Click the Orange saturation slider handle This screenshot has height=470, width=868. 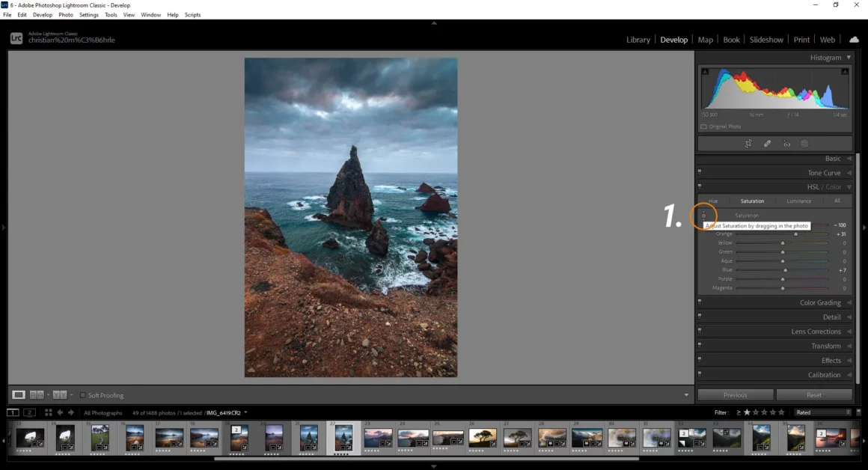795,234
